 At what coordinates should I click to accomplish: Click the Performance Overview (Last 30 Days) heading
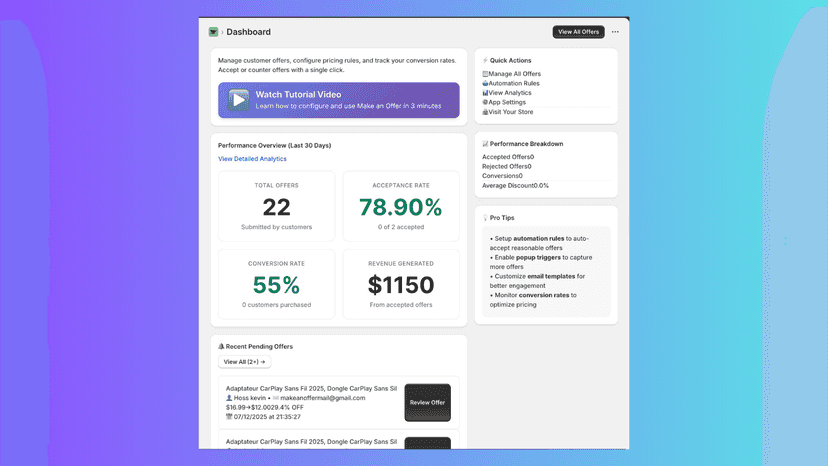pyautogui.click(x=275, y=145)
